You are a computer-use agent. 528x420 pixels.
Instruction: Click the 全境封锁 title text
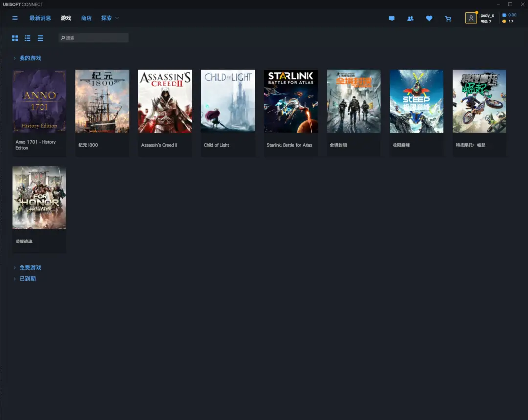click(338, 145)
